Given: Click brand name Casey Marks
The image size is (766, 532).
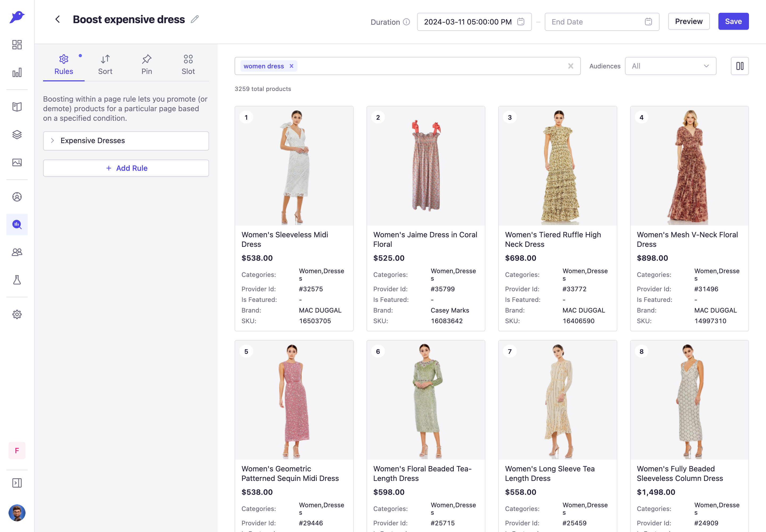Looking at the screenshot, I should pos(450,310).
